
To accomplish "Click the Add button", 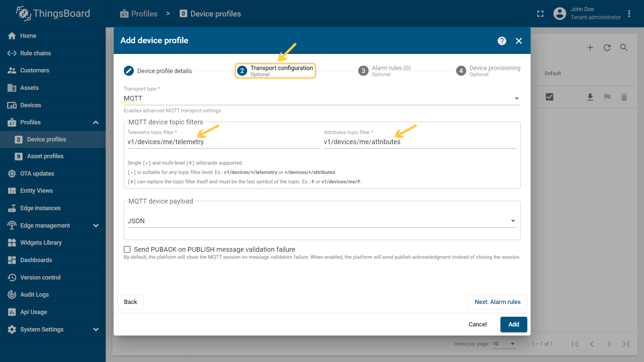I will click(x=514, y=324).
